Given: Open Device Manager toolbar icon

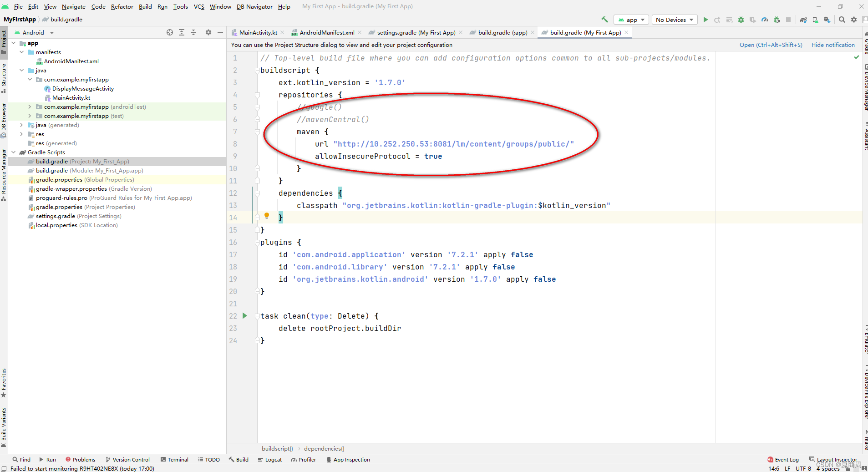Looking at the screenshot, I should 815,20.
